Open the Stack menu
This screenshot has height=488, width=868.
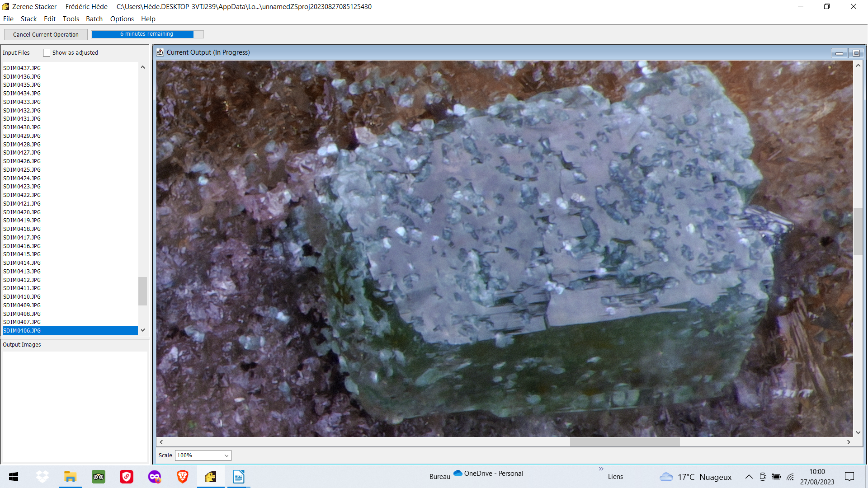pyautogui.click(x=28, y=19)
